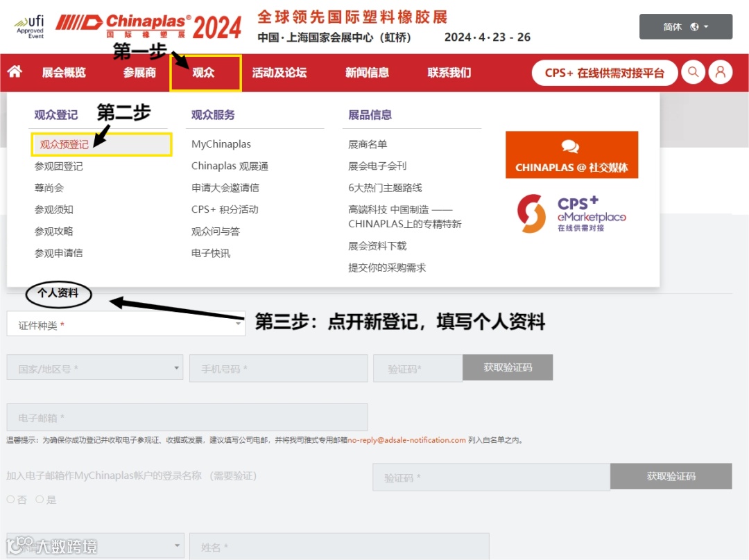This screenshot has width=749, height=560.
Task: Open the CPS+ eMarketplace logo banner
Action: click(x=571, y=214)
